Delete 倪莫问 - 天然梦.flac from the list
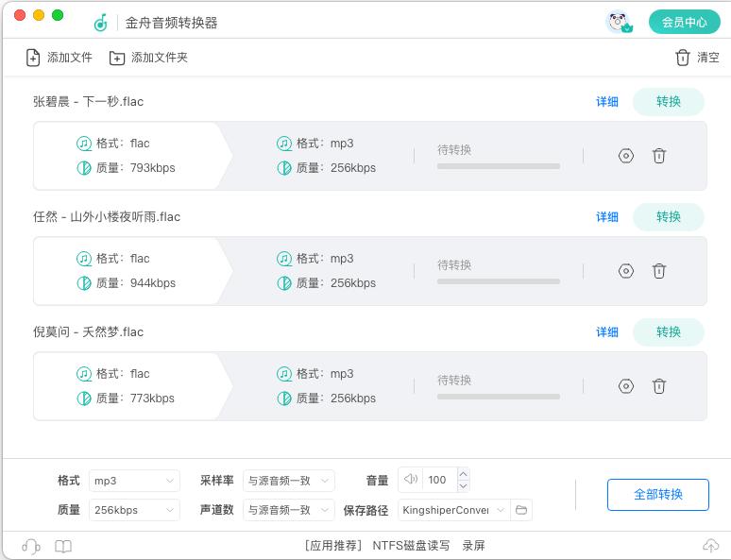731x560 pixels. 659,386
